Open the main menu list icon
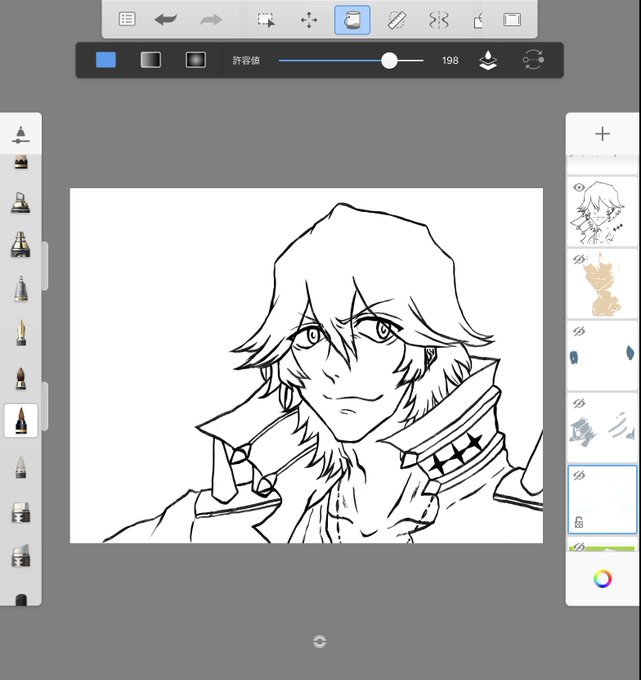The image size is (641, 680). (127, 20)
